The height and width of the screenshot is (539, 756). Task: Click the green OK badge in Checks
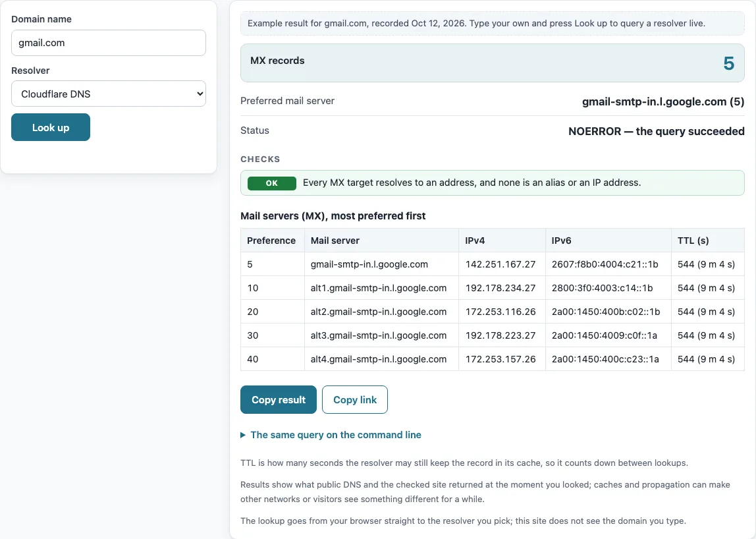pos(272,183)
